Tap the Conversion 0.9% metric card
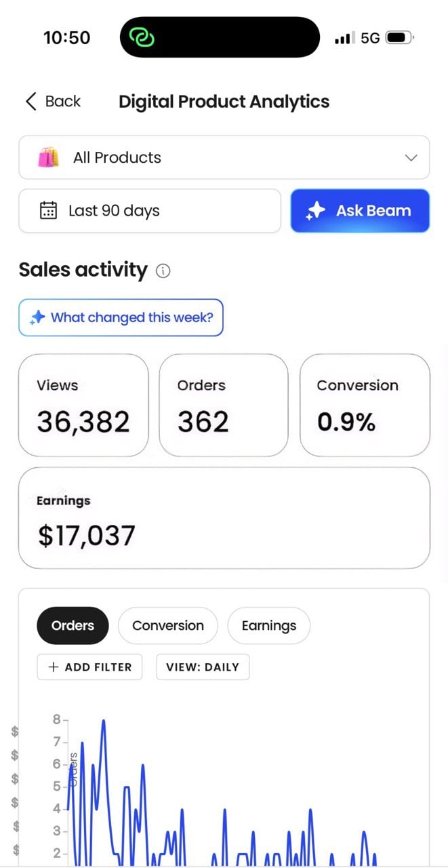The height and width of the screenshot is (868, 448). click(x=365, y=405)
